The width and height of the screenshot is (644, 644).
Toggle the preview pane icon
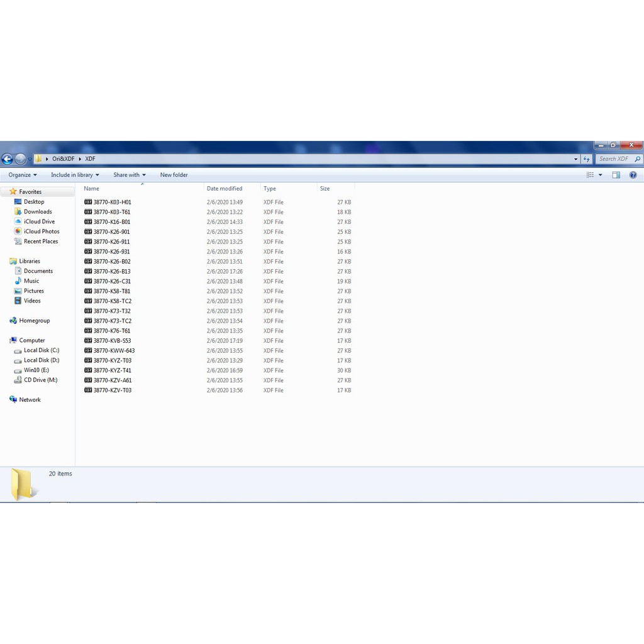[x=616, y=175]
